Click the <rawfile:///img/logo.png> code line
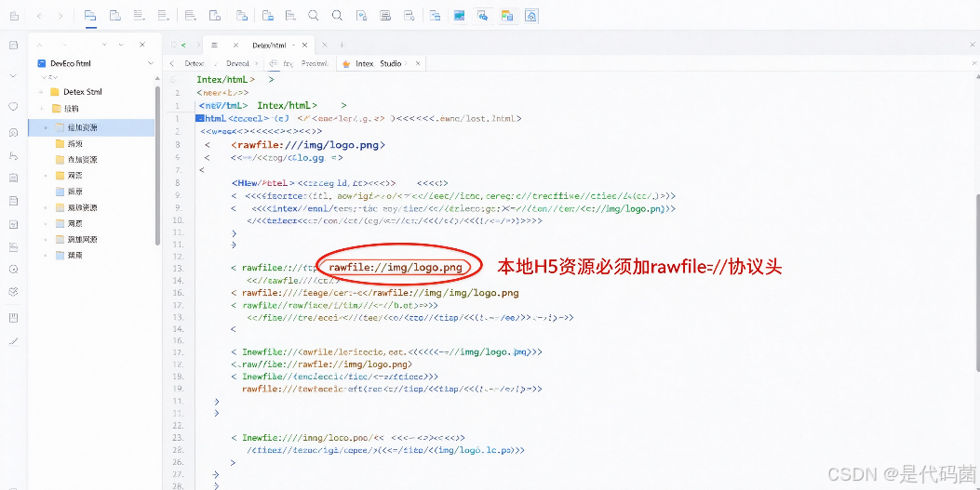980x490 pixels. tap(308, 145)
